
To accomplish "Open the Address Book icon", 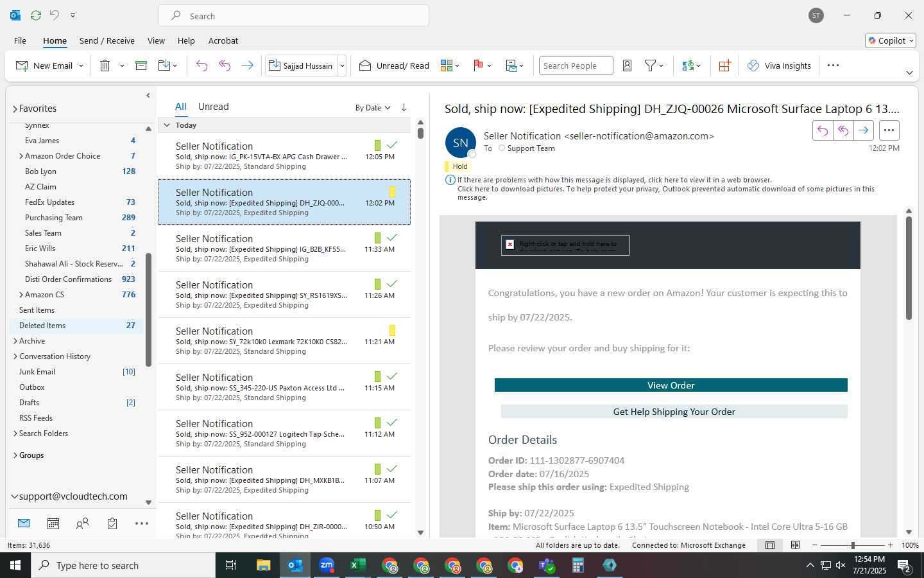I will coord(628,66).
